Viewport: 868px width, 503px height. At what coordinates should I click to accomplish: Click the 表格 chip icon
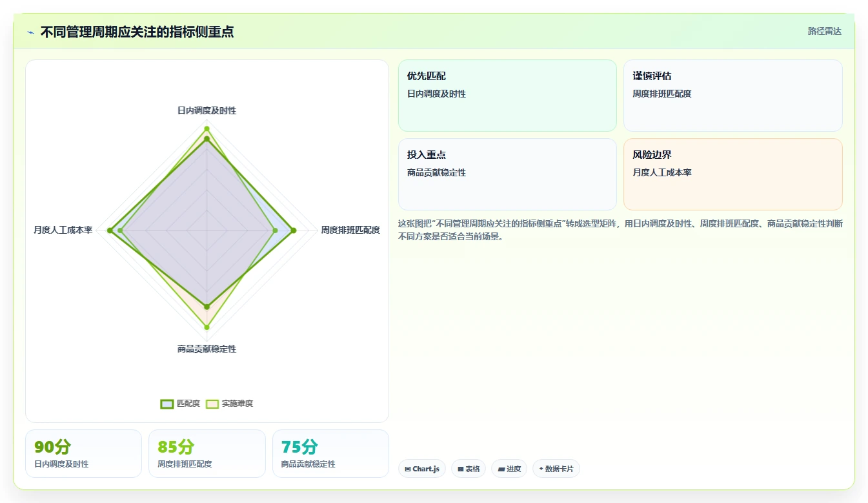(461, 469)
